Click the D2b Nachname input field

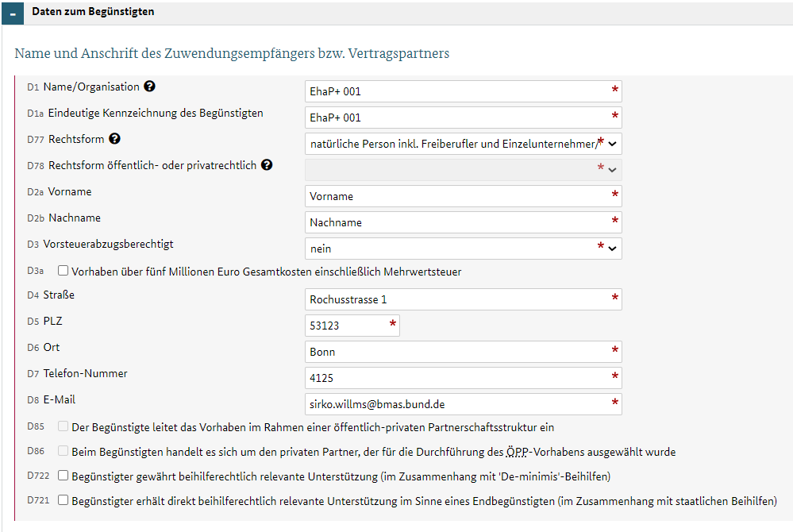click(x=464, y=222)
